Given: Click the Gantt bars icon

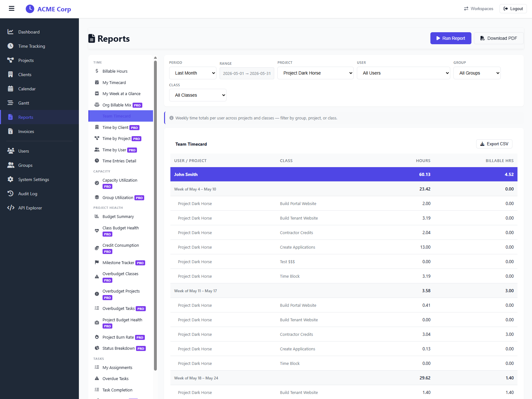Looking at the screenshot, I should [10, 103].
